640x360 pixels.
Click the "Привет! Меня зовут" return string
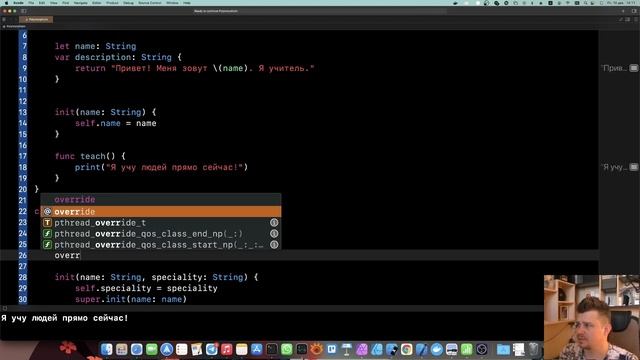213,68
